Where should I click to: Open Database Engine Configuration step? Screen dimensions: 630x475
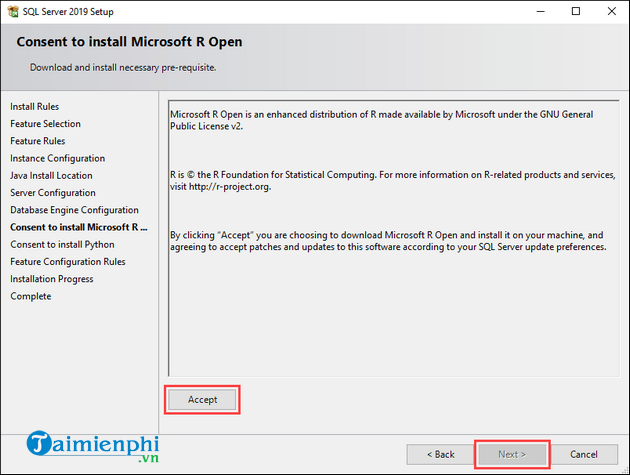(74, 210)
